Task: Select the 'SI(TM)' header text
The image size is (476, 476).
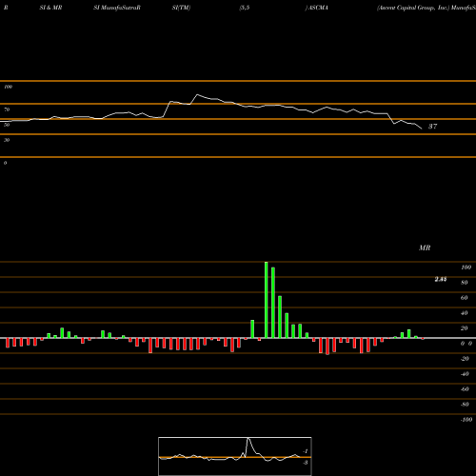Action: point(181,8)
